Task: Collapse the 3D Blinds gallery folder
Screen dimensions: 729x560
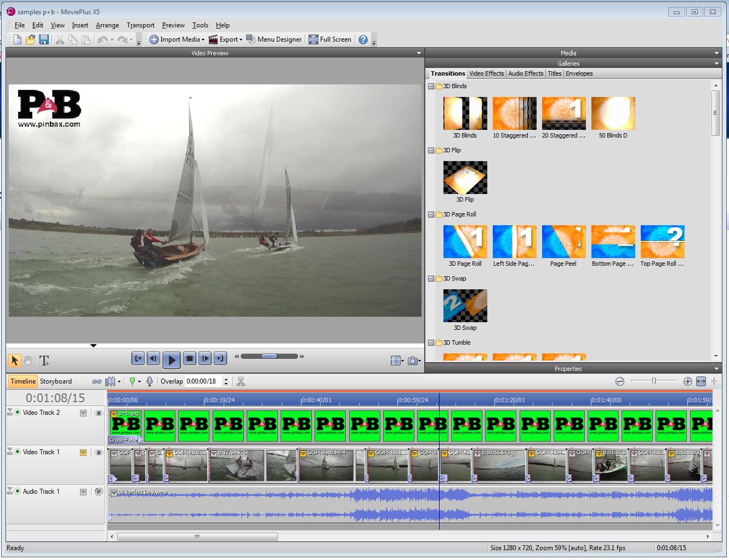Action: (x=431, y=87)
